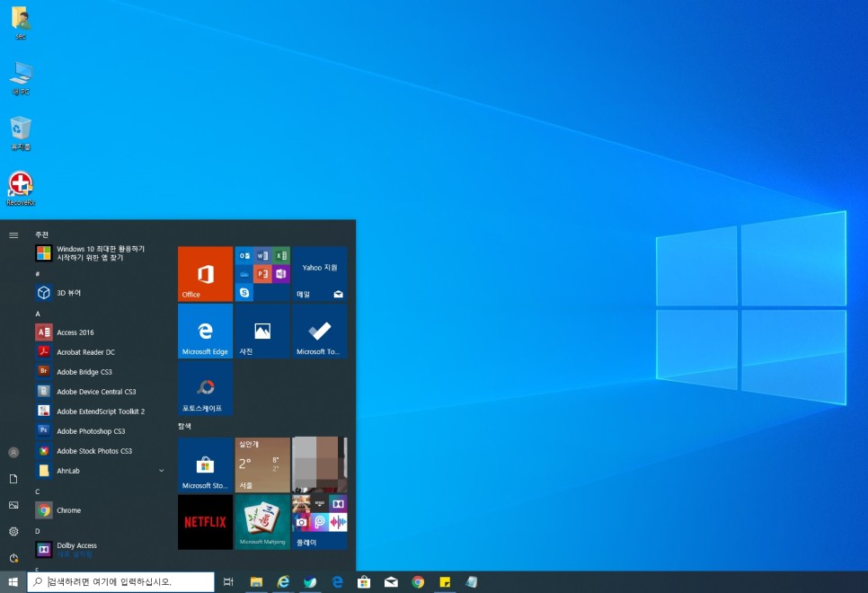The width and height of the screenshot is (868, 593).
Task: Open the Microsoft Store tile
Action: tap(206, 465)
